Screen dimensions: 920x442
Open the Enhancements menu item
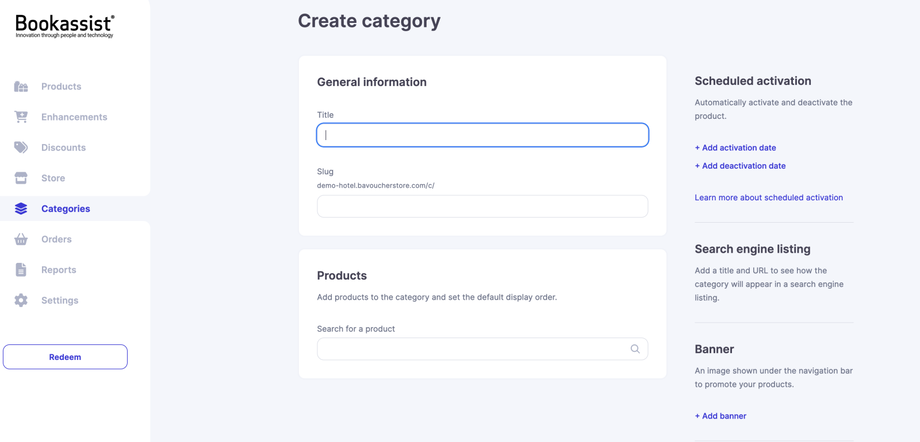[x=74, y=117]
